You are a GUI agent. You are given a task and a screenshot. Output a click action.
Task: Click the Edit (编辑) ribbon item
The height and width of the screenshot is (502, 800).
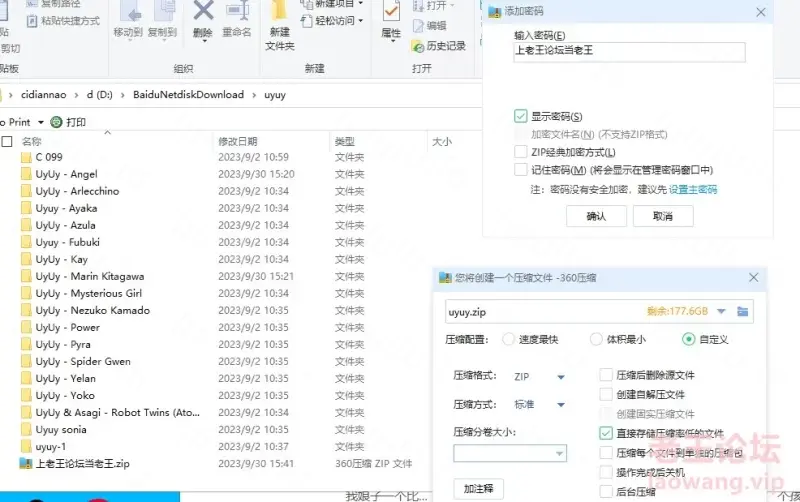point(430,26)
